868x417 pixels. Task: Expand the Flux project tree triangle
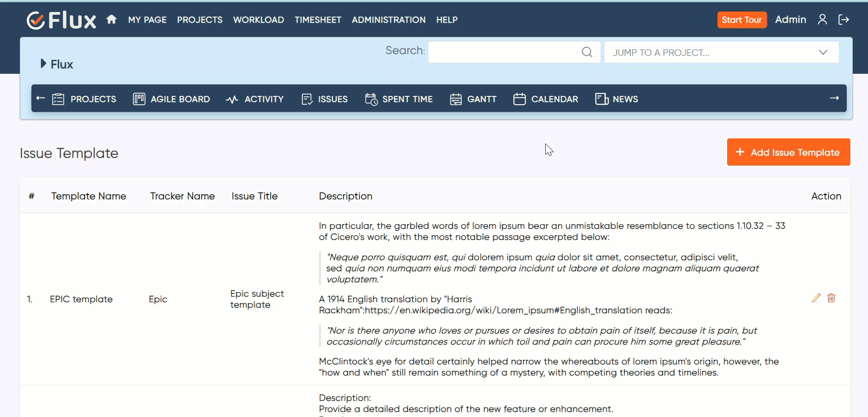pos(43,64)
